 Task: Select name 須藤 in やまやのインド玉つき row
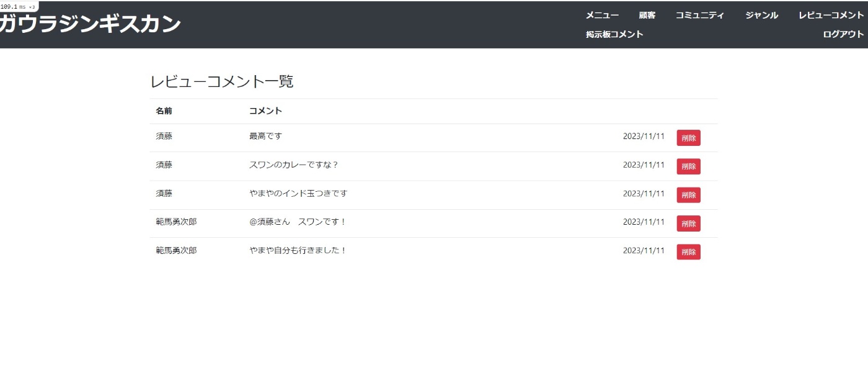pos(164,193)
